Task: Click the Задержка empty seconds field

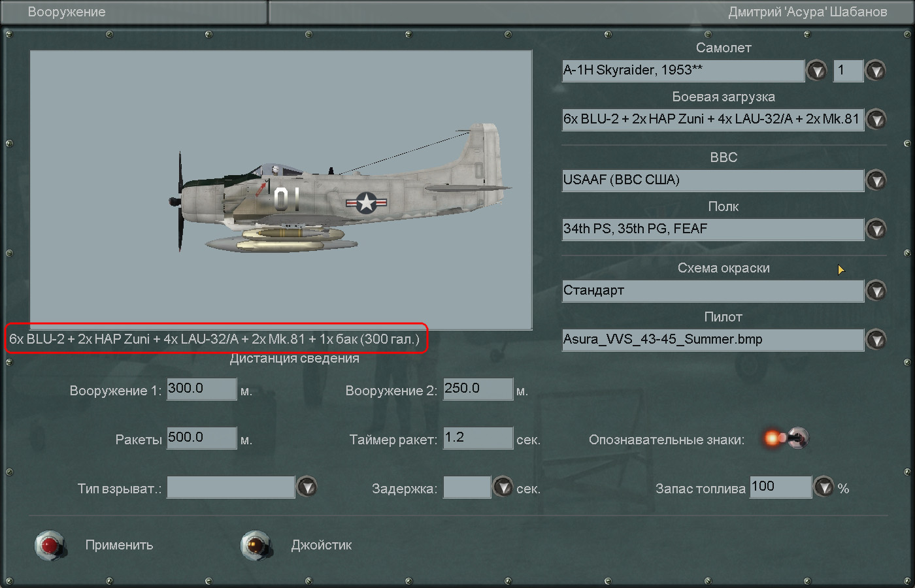Action: 467,487
